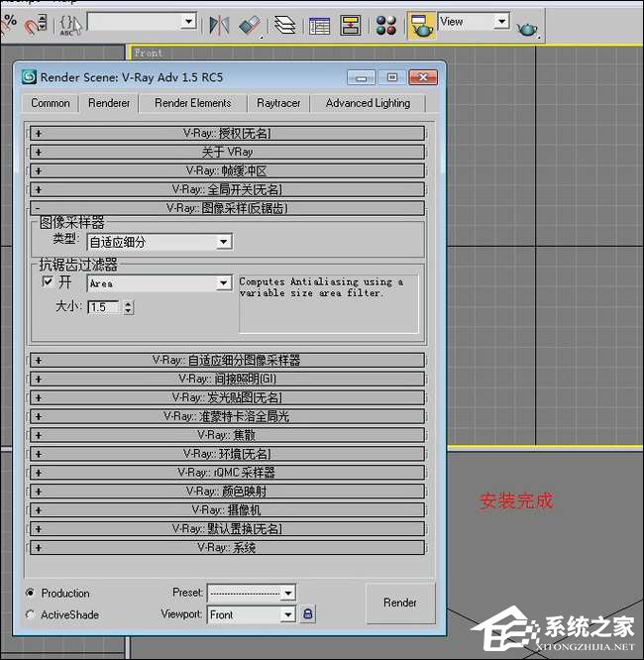Expand the V-Ray 系统 rollout
644x660 pixels.
pyautogui.click(x=227, y=548)
